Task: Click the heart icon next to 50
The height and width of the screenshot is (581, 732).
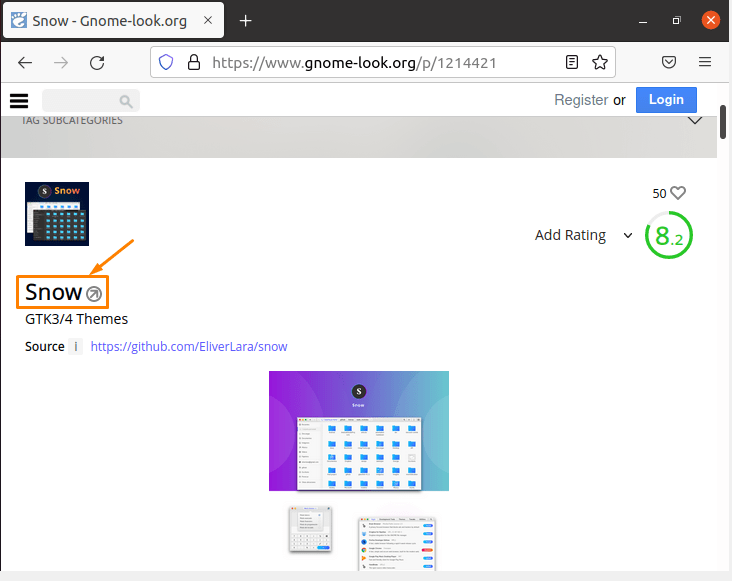Action: click(678, 193)
